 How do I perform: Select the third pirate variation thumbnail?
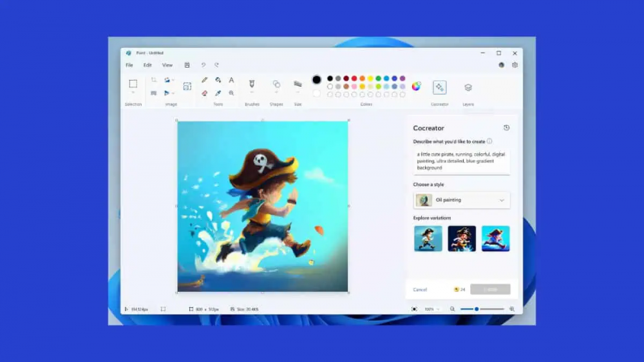(x=495, y=238)
